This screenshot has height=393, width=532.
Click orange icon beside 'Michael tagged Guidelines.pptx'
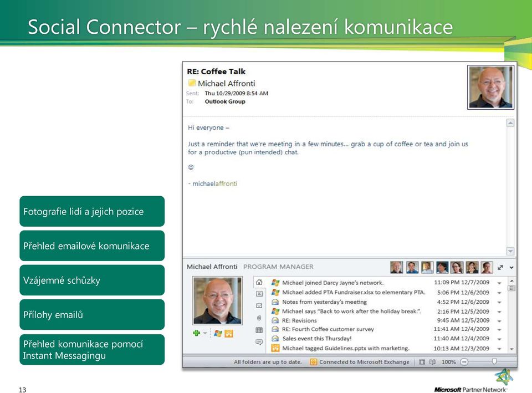(275, 348)
